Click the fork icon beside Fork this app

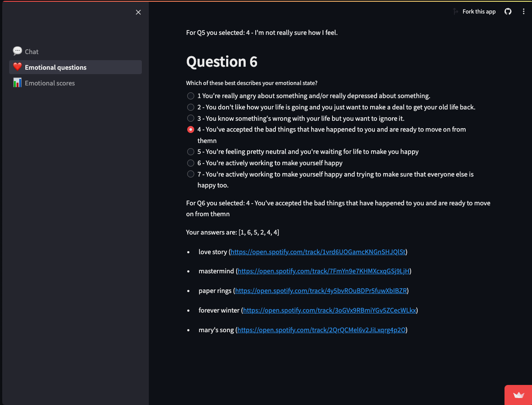pyautogui.click(x=456, y=12)
